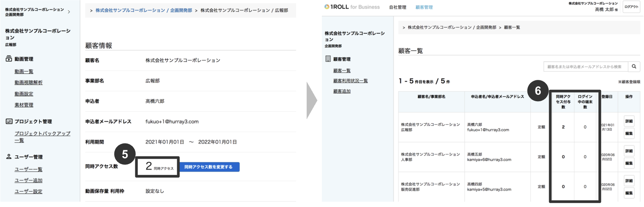The width and height of the screenshot is (644, 207).
Task: Click the プロジェクト管理 icon in left sidebar
Action: pos(9,121)
